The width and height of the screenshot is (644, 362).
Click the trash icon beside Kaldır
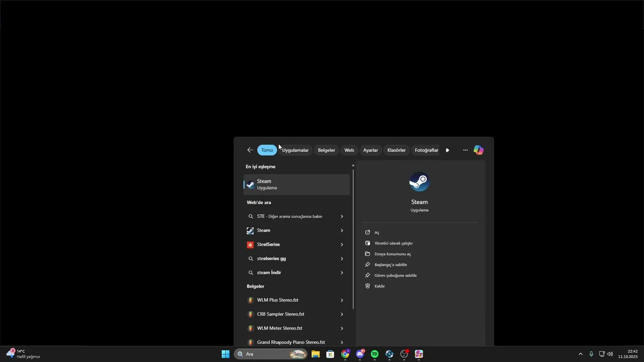[x=367, y=286]
